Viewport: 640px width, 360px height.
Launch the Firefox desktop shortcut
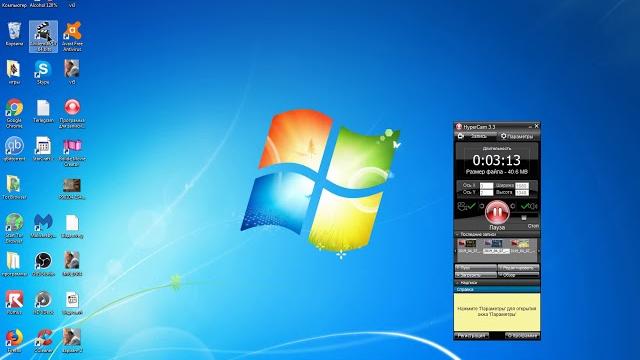14,341
